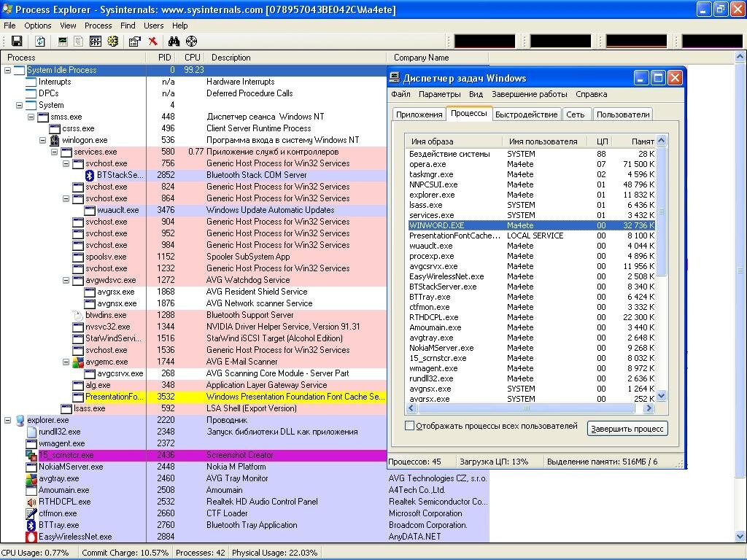Switch to the Пользователи tab

[x=623, y=114]
